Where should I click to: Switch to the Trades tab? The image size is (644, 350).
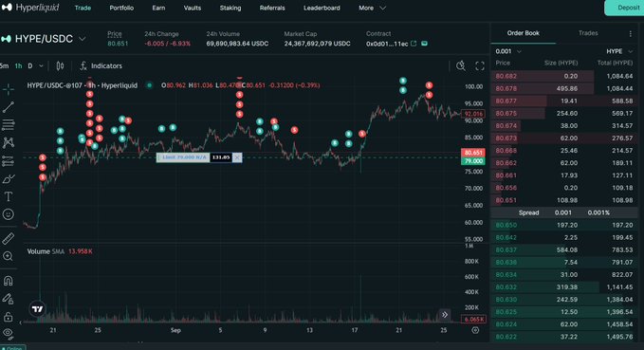588,33
